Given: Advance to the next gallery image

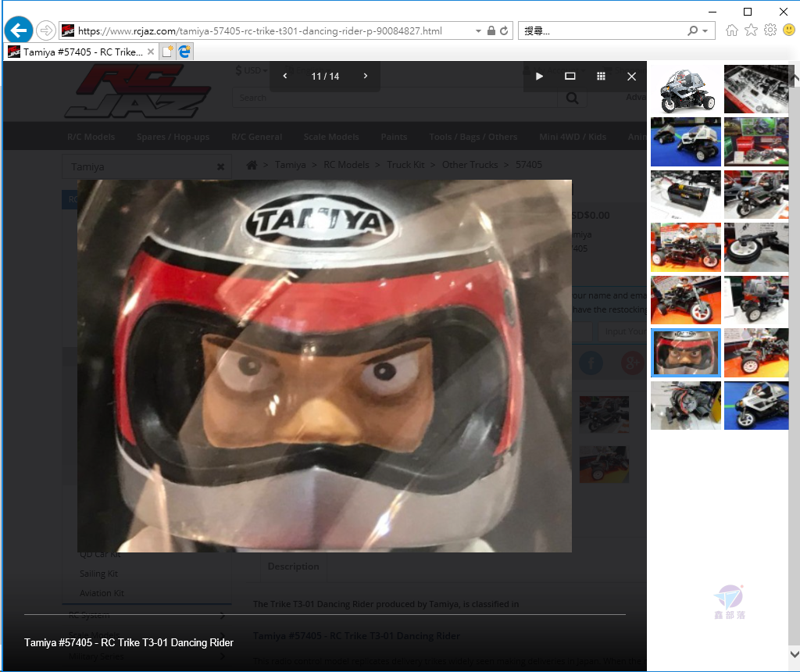Looking at the screenshot, I should pos(366,76).
